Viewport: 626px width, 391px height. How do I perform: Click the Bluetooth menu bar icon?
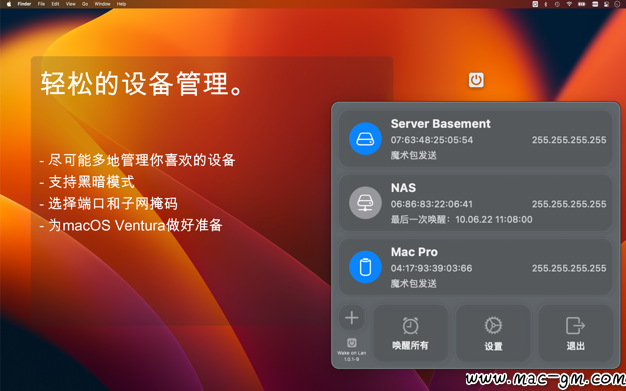[546, 4]
